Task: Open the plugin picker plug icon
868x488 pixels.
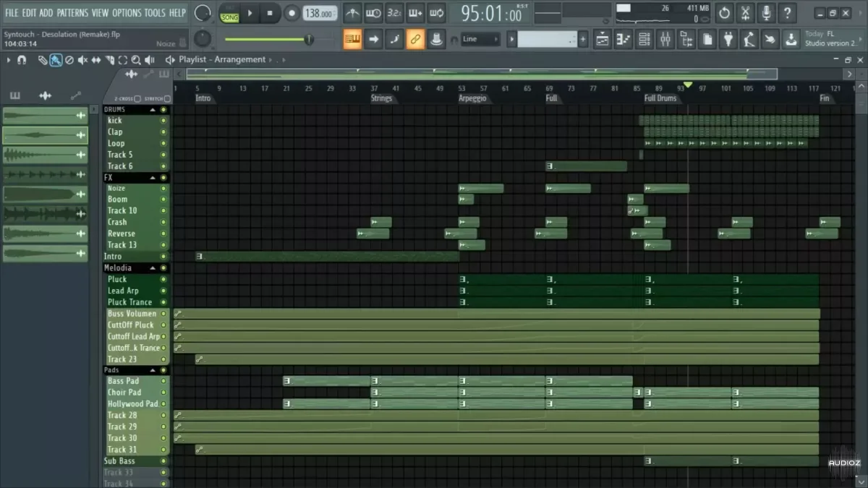Action: click(x=728, y=39)
